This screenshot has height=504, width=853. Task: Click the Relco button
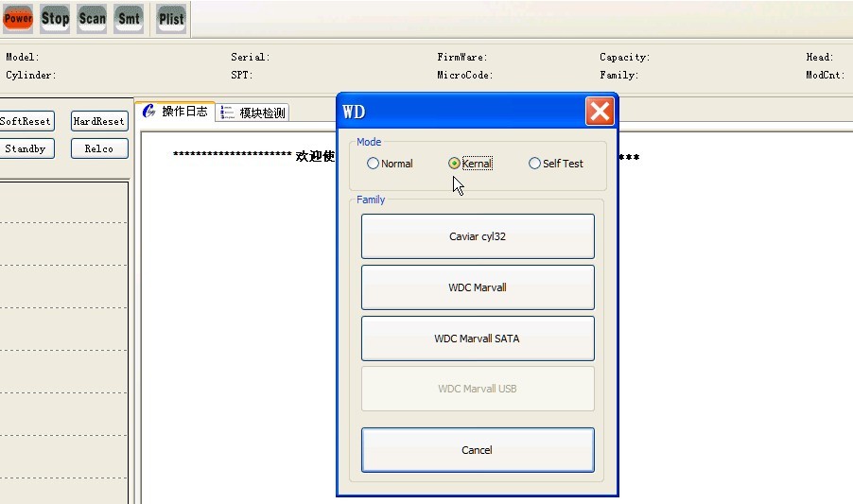(x=99, y=148)
